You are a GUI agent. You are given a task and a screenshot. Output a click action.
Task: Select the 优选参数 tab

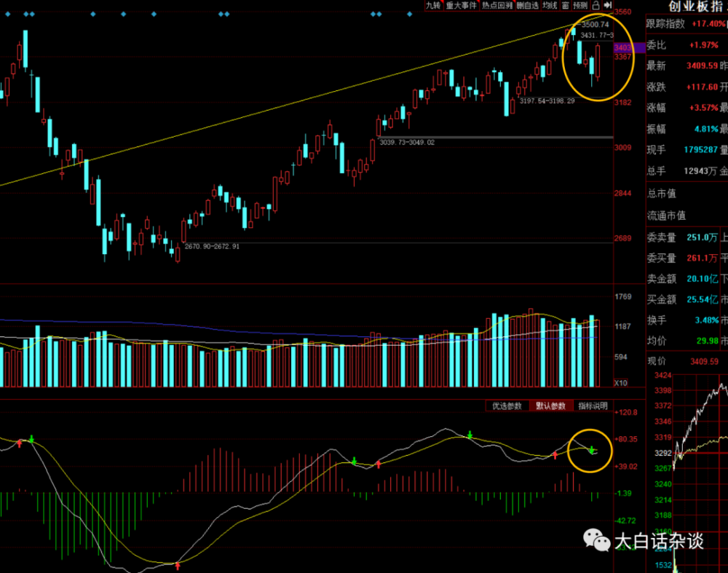pyautogui.click(x=507, y=406)
